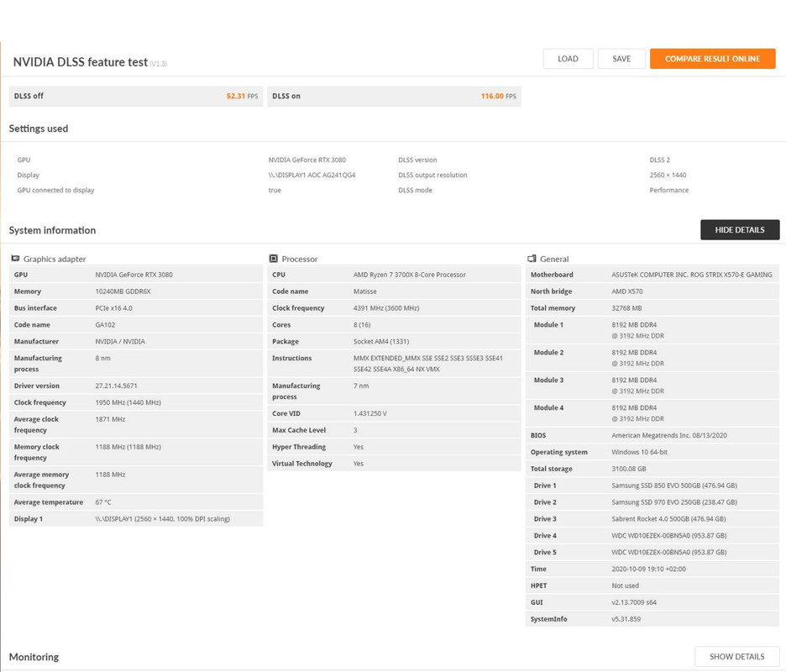The image size is (786, 672).
Task: Select time 2020-10-09 19:10 value
Action: coord(648,570)
